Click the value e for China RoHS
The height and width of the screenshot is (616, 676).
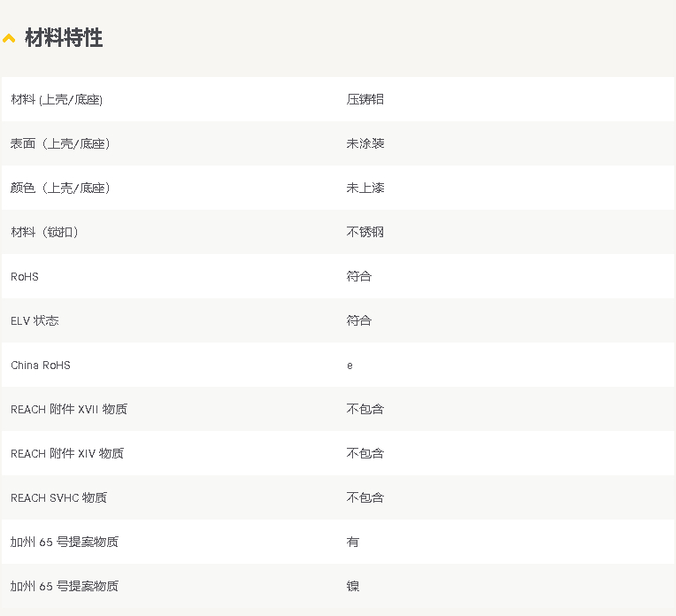click(350, 366)
